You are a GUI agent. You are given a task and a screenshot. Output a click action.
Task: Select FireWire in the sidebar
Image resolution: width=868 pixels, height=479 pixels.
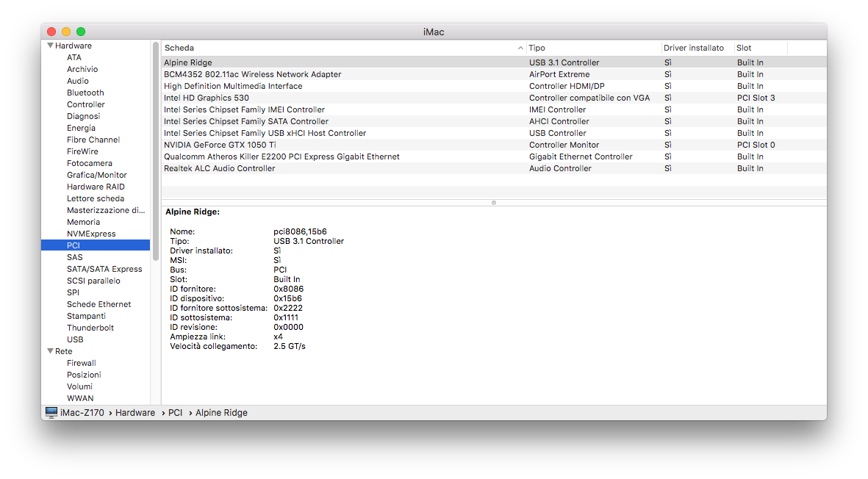tap(82, 151)
